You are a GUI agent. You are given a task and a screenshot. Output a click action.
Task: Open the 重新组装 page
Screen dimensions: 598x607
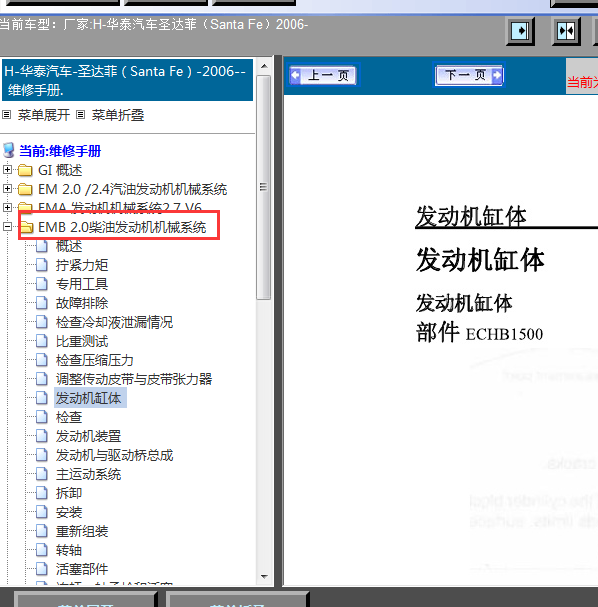pyautogui.click(x=82, y=532)
